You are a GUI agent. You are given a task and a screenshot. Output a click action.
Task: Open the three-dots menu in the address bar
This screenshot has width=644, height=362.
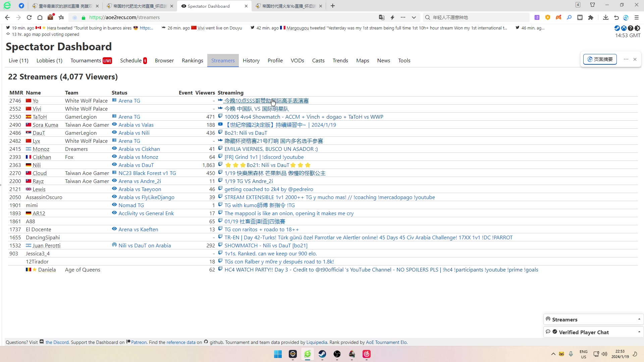[403, 17]
